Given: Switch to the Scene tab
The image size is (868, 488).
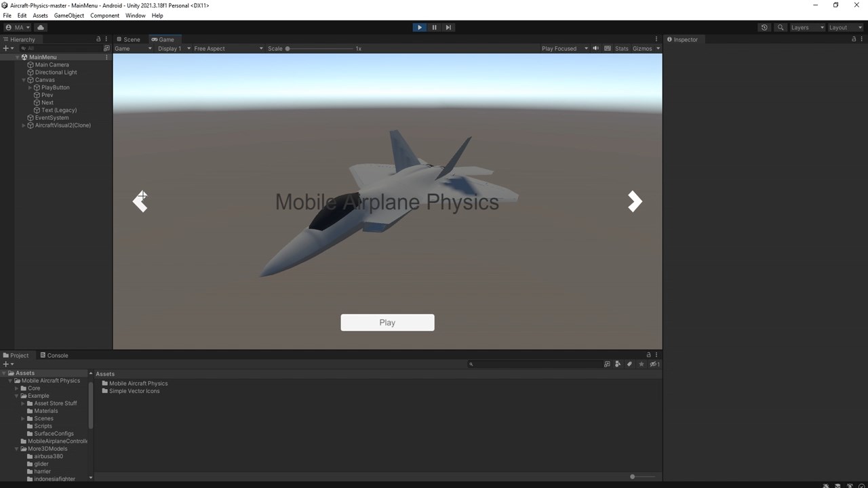Looking at the screenshot, I should click(x=128, y=39).
